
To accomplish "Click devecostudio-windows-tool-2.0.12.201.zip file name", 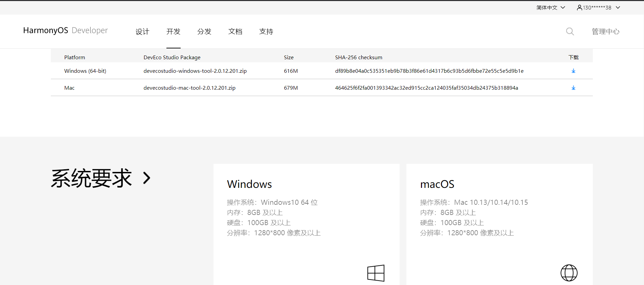I will tap(195, 71).
